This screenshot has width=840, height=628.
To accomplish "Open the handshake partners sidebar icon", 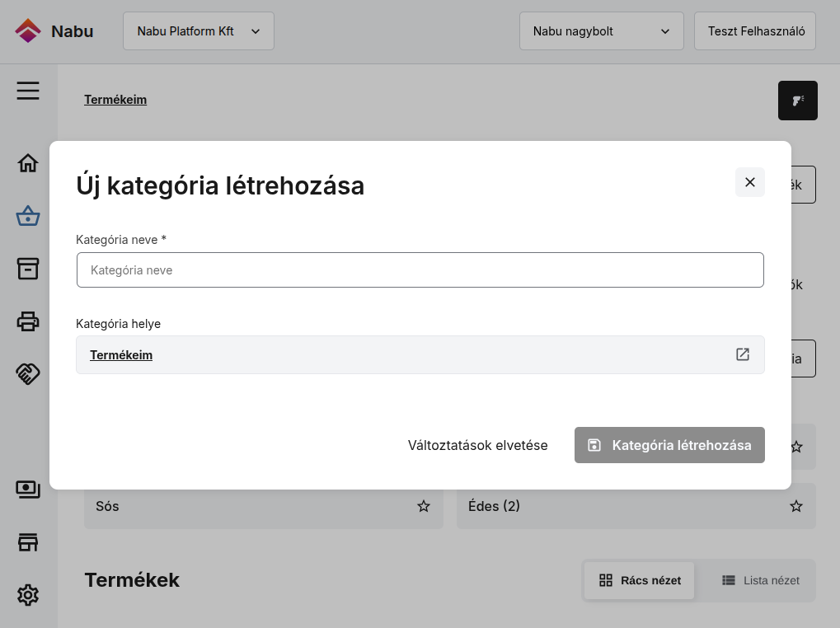I will pos(28,373).
